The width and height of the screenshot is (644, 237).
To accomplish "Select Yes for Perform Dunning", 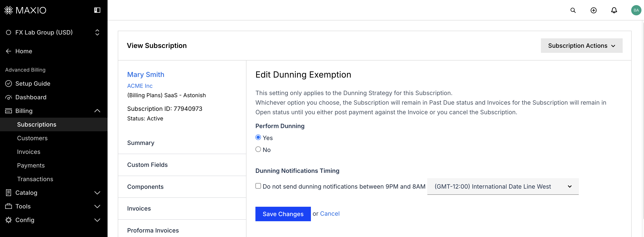I will (x=258, y=137).
